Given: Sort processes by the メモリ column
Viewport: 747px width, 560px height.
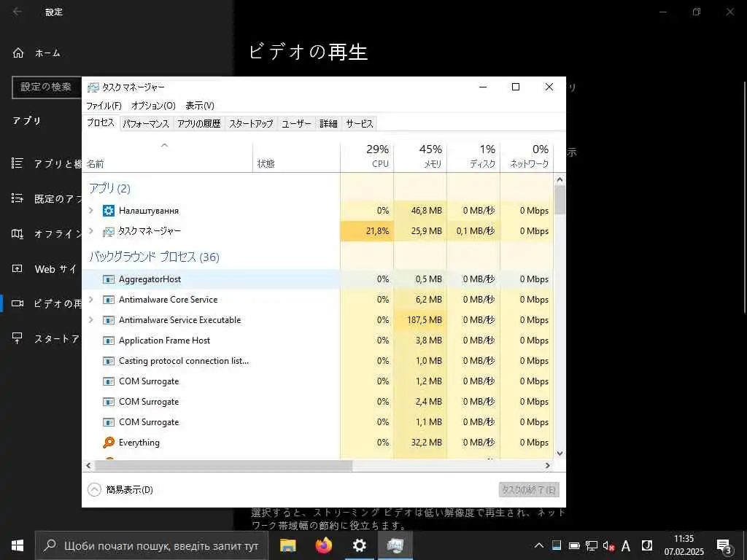Looking at the screenshot, I should [421, 156].
